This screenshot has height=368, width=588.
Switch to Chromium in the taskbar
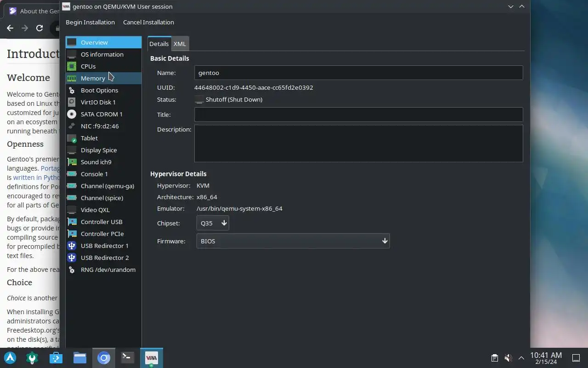click(104, 357)
